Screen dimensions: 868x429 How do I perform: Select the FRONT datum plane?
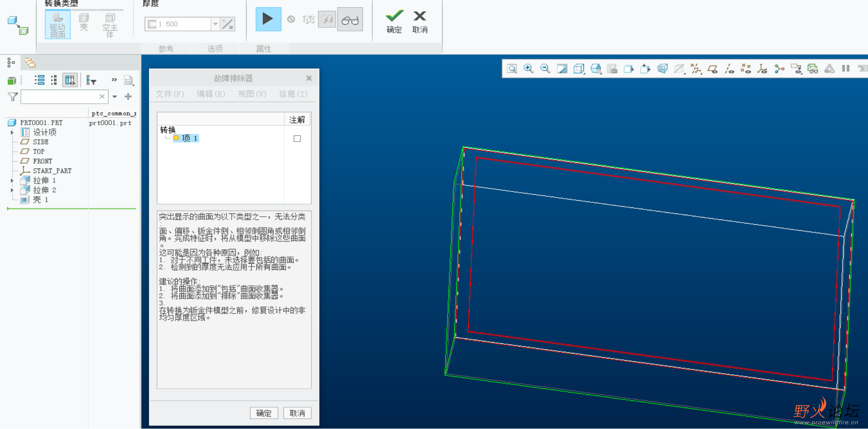(x=42, y=161)
